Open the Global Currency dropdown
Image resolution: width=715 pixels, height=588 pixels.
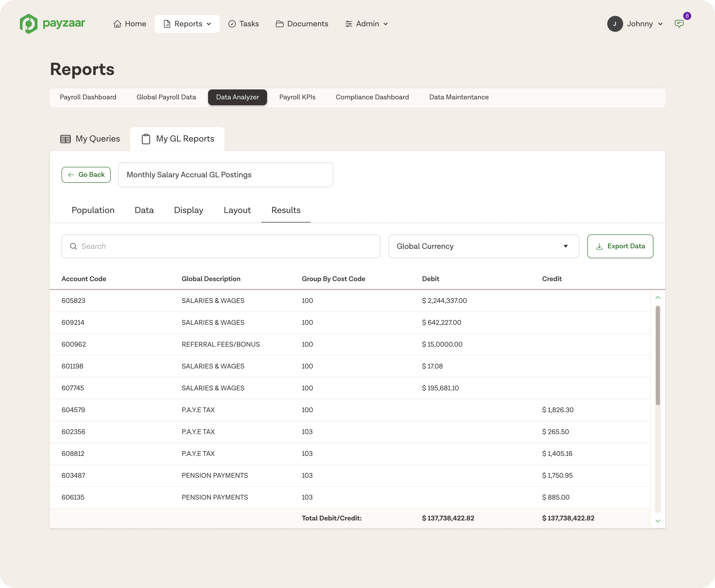click(x=484, y=246)
